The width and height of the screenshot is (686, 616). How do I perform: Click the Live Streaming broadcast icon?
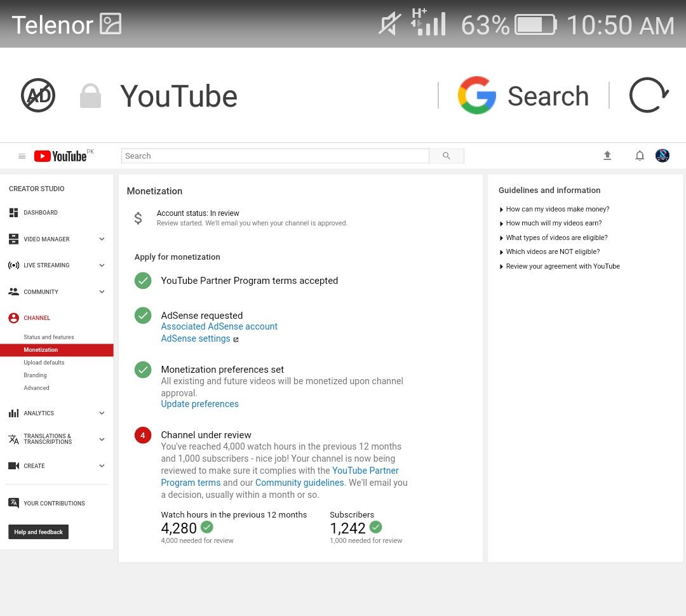click(x=13, y=265)
